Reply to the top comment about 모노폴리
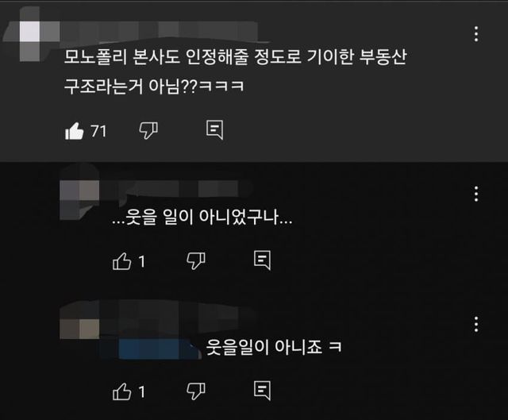Screen dimensions: 508x420 pos(215,130)
